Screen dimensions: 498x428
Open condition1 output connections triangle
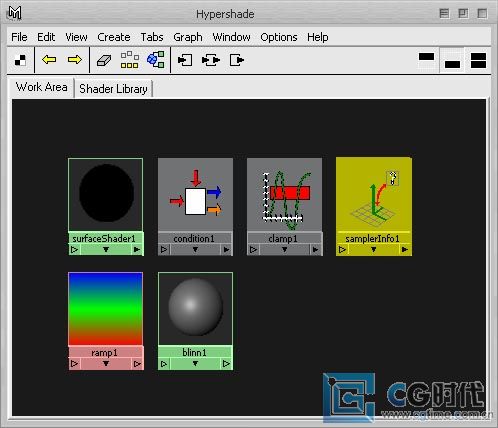226,249
